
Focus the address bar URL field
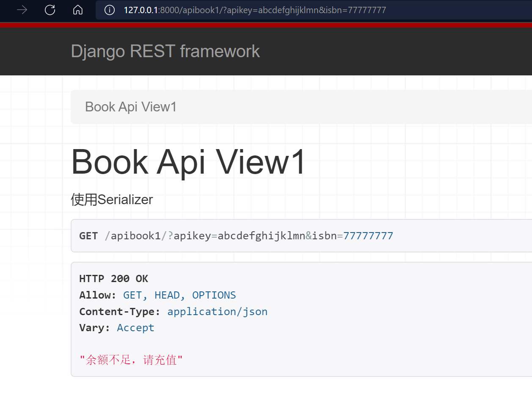[x=296, y=10]
